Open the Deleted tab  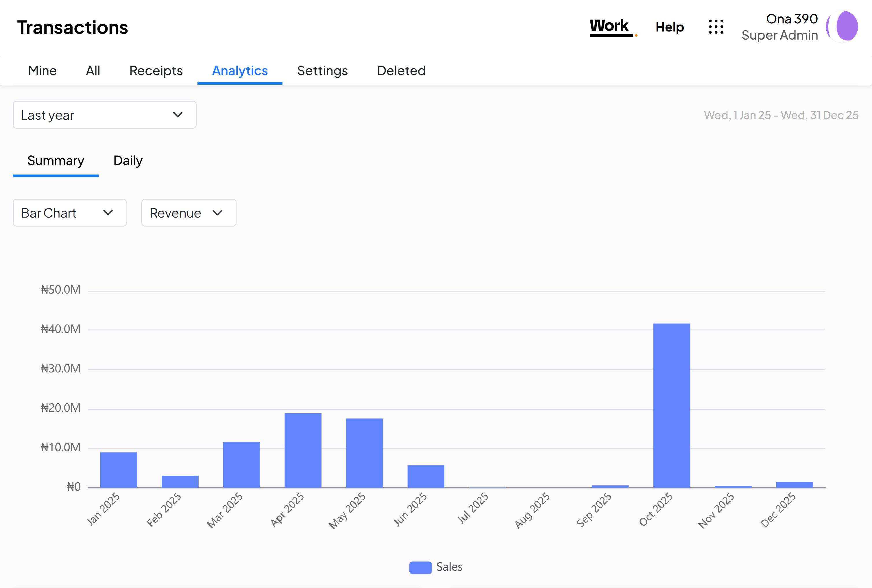(x=401, y=71)
